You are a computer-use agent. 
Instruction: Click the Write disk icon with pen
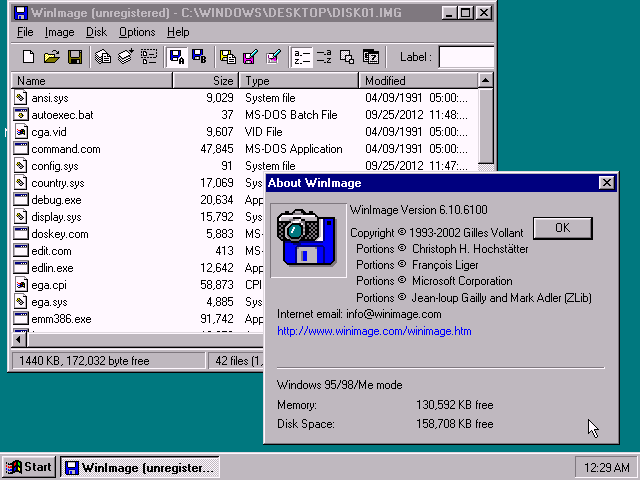[250, 57]
